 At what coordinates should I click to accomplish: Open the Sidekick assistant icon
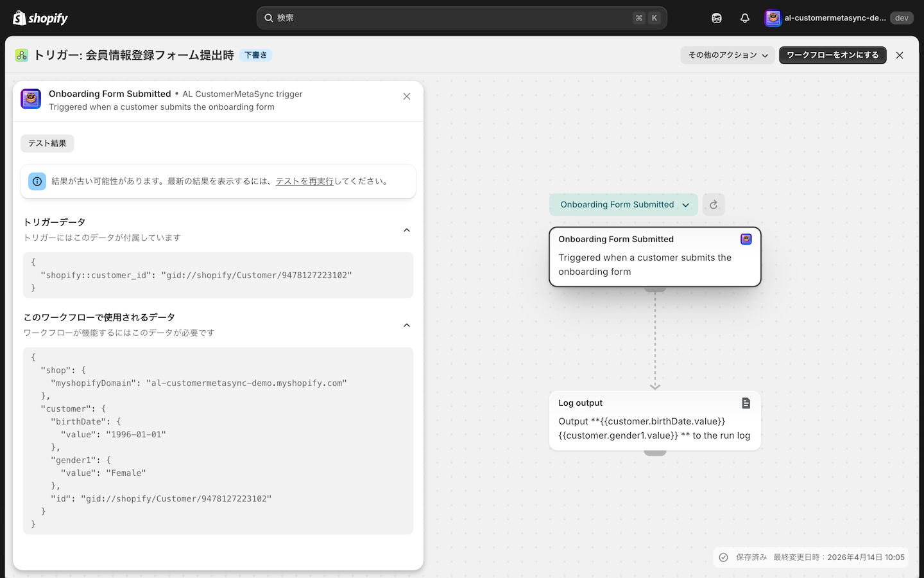pos(717,18)
